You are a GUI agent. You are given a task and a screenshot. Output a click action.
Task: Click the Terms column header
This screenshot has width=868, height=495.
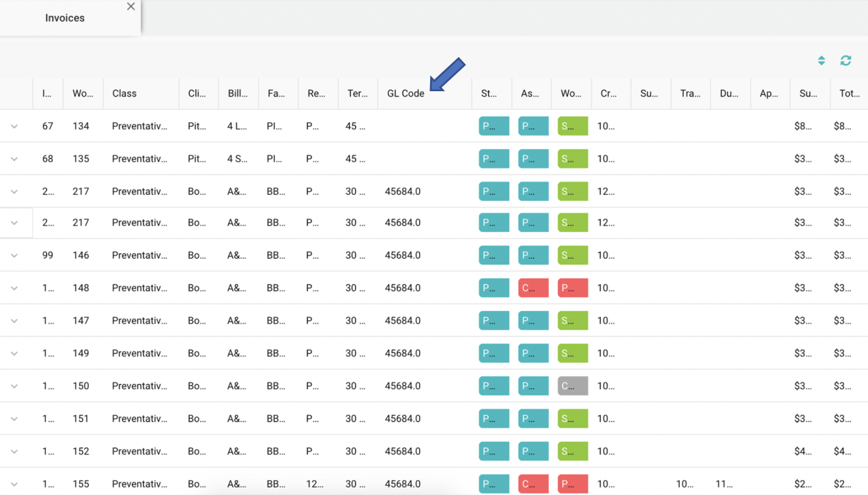click(357, 93)
